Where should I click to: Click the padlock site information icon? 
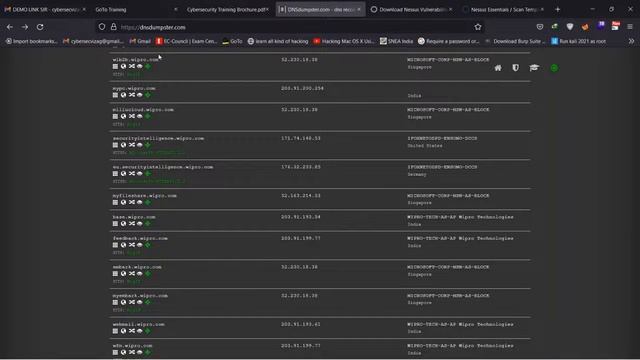(x=113, y=27)
